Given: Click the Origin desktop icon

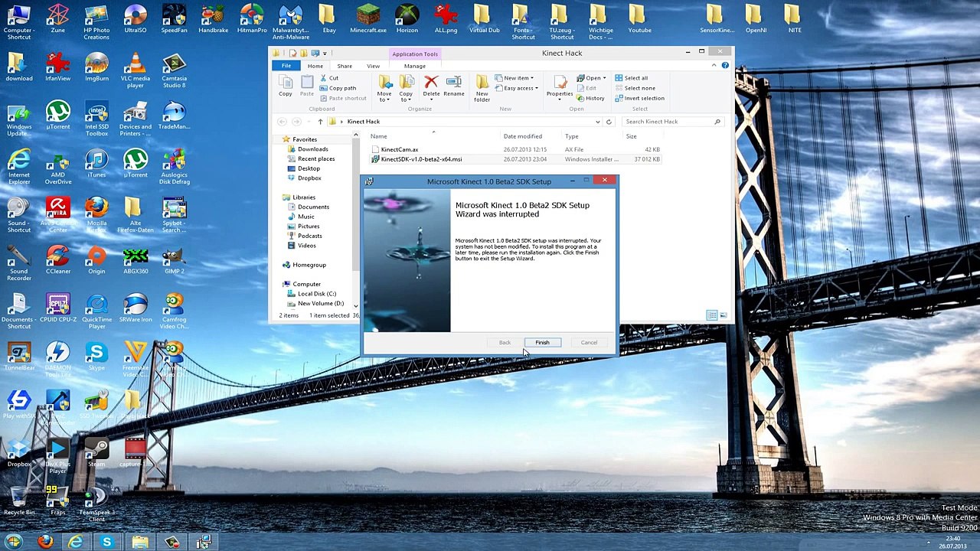Looking at the screenshot, I should [96, 260].
